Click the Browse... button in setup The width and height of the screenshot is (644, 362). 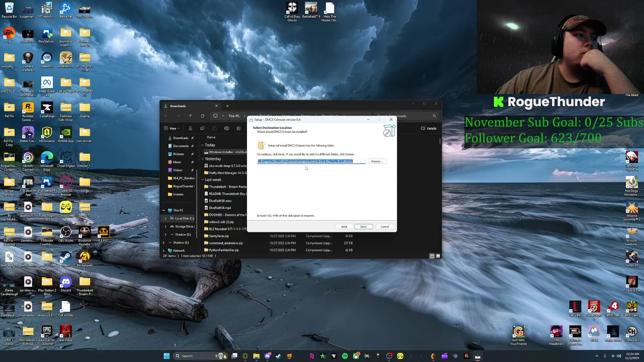(x=377, y=161)
